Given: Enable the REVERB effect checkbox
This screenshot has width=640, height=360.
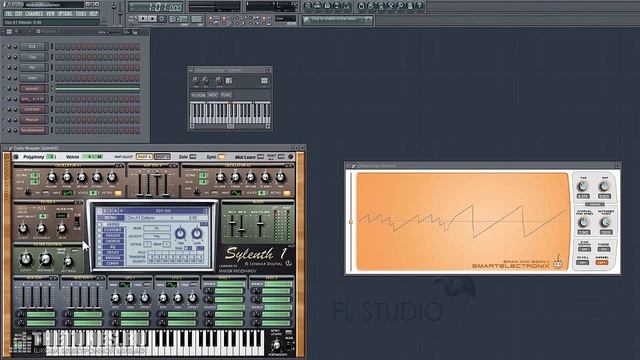Looking at the screenshot, I should [x=100, y=258].
